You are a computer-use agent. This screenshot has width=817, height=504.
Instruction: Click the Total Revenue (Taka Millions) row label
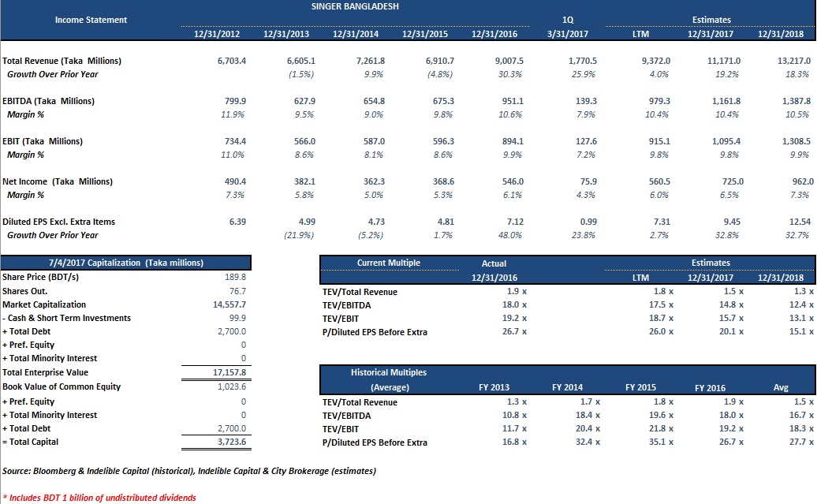tap(62, 61)
